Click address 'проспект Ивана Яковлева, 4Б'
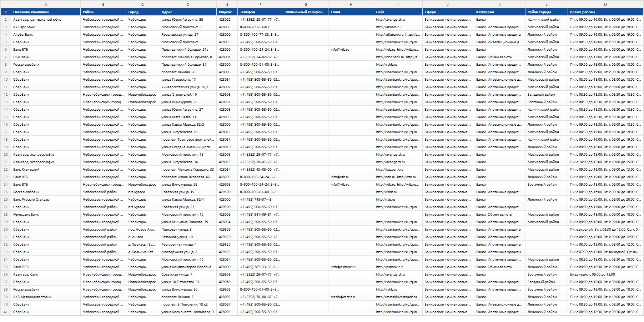Screen dimensions: 644x322 [188, 177]
